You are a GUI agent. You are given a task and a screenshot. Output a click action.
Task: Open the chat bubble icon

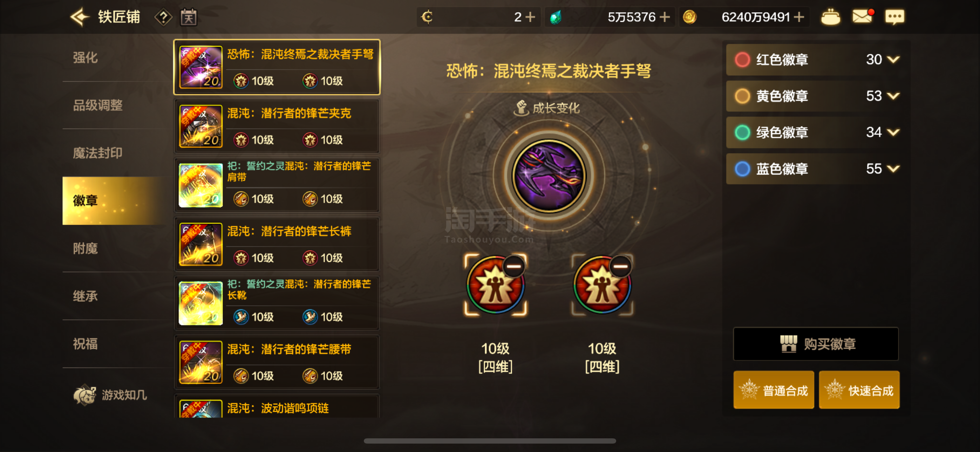(894, 17)
